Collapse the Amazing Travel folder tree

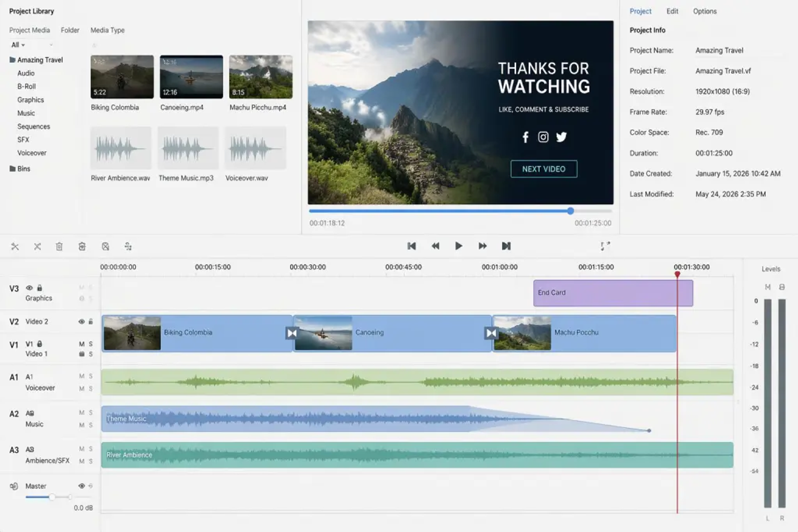click(36, 60)
